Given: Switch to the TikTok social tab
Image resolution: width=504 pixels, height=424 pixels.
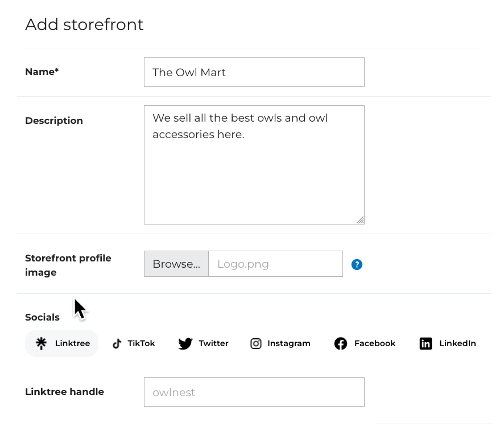Looking at the screenshot, I should [x=134, y=343].
